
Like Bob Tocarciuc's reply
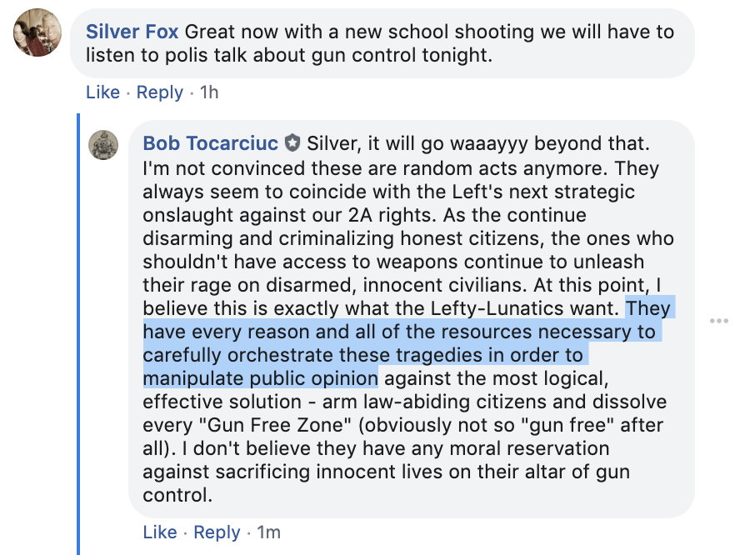pyautogui.click(x=160, y=532)
